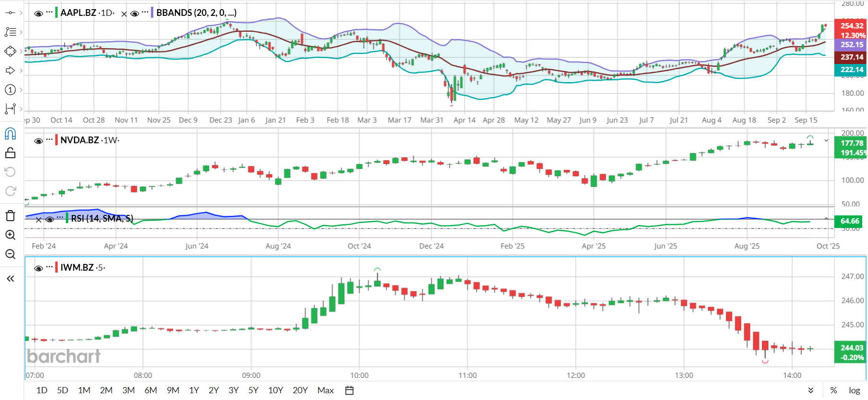Expand line tool options submenu
The height and width of the screenshot is (400, 868).
(x=21, y=13)
